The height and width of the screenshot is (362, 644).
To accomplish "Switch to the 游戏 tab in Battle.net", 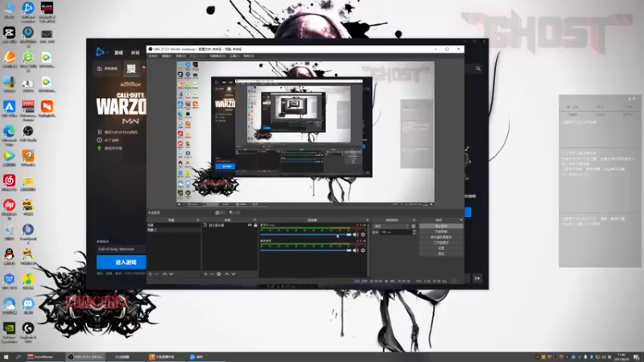I will [118, 52].
